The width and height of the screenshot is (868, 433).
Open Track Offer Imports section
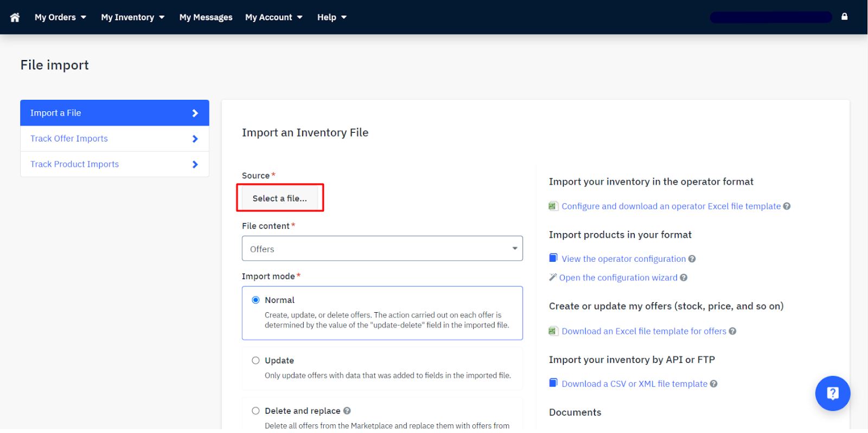pyautogui.click(x=114, y=139)
